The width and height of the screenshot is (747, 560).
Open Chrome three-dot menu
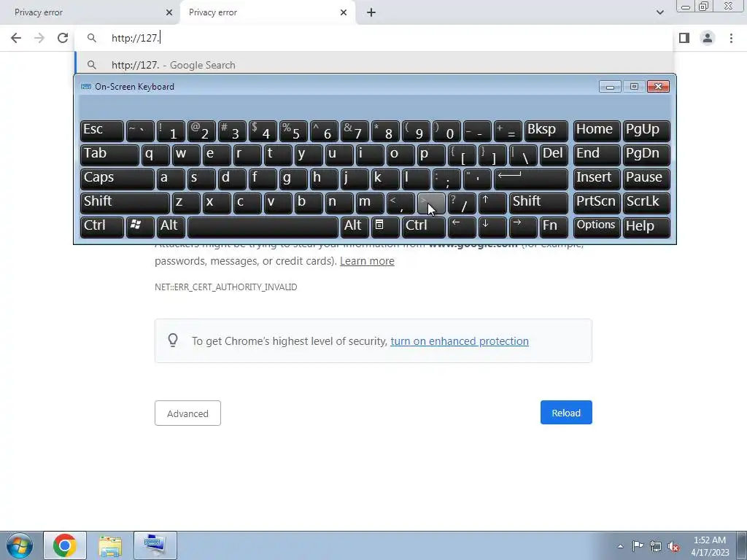pos(731,38)
